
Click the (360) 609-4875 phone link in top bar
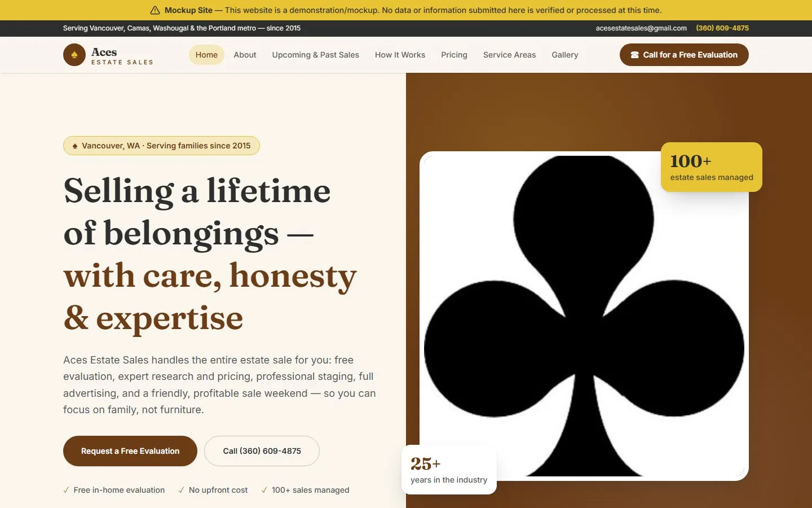coord(722,28)
